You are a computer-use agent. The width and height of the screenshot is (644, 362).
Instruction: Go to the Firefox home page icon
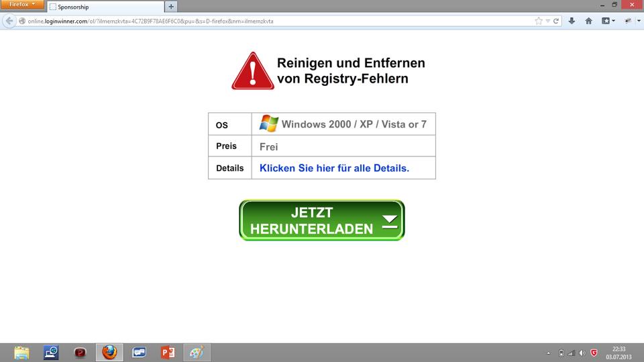(588, 21)
